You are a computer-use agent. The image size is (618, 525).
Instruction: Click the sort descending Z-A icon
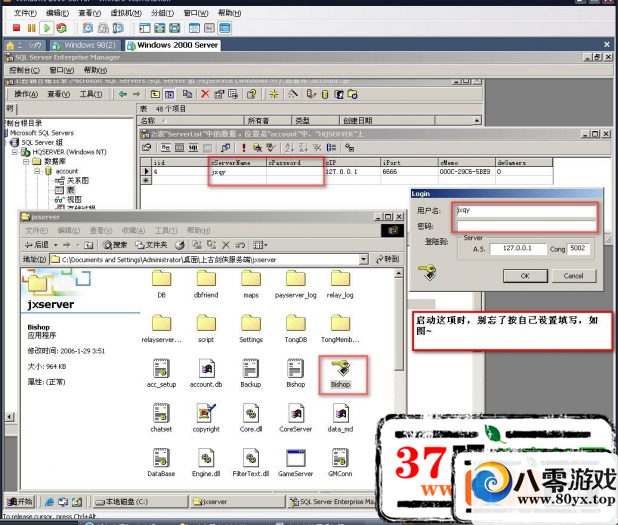[303, 148]
